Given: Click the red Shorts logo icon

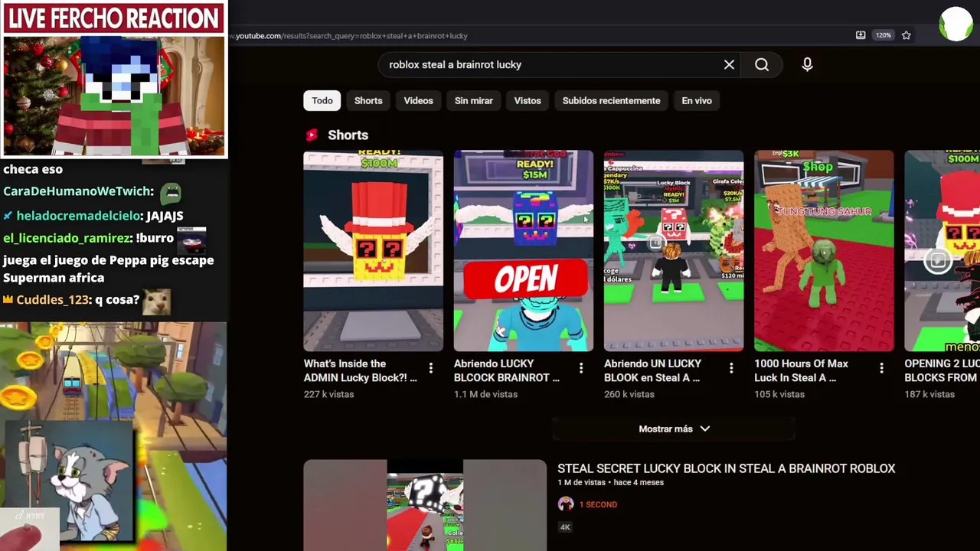Looking at the screenshot, I should (x=312, y=135).
